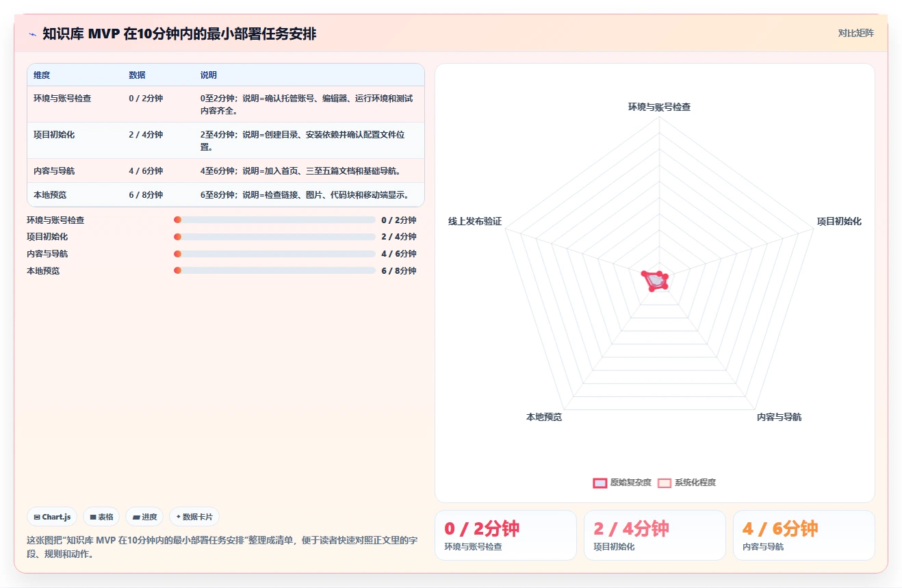Click the 项目初始化 progress bar

(274, 237)
